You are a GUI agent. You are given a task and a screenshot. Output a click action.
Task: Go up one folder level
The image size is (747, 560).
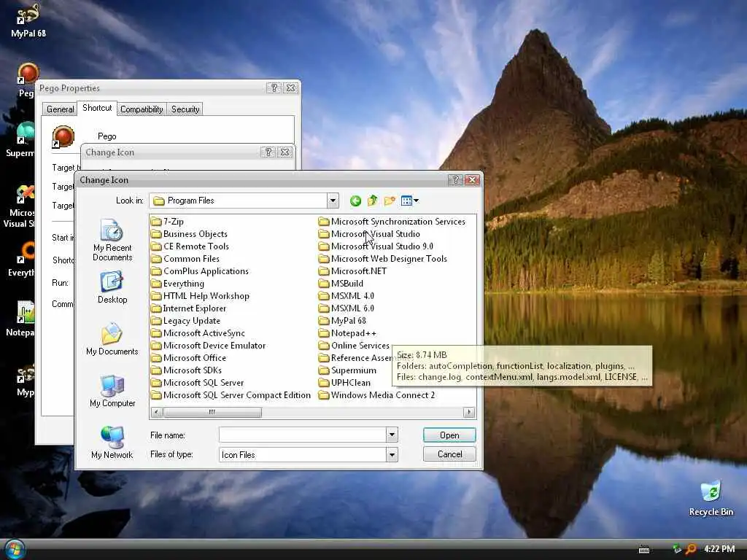373,201
